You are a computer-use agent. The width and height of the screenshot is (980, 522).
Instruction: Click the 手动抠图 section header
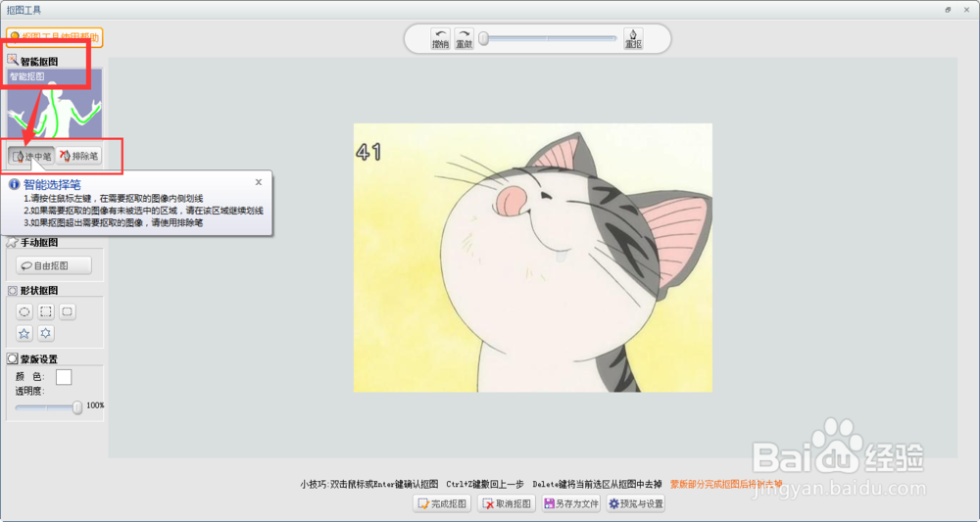[x=32, y=242]
